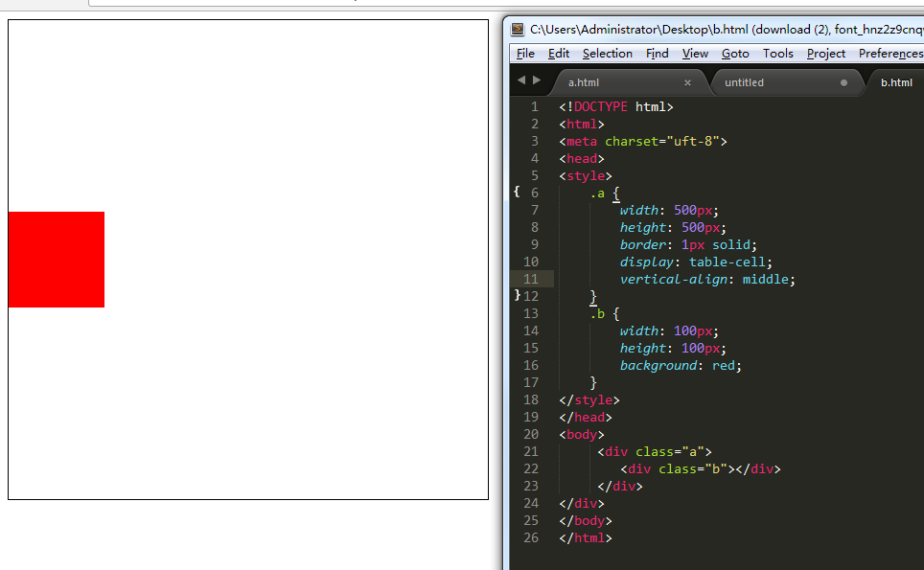
Task: Click the red square in browser preview
Action: pos(57,260)
